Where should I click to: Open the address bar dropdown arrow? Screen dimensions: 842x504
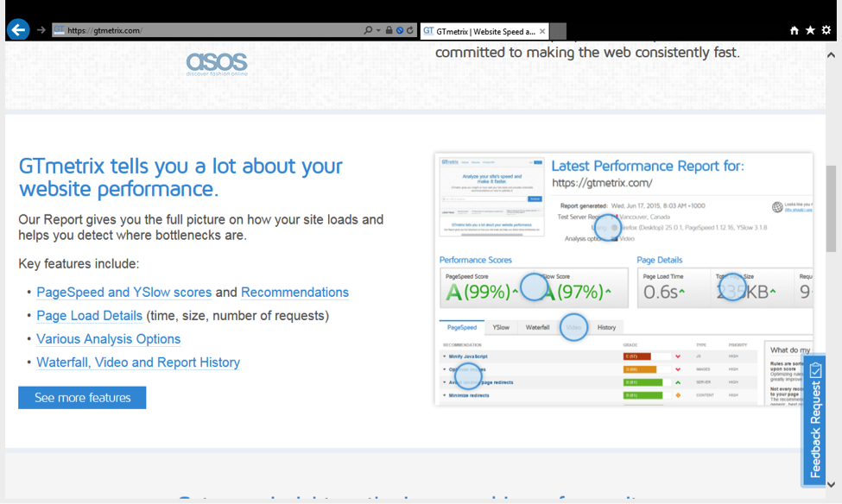(378, 30)
